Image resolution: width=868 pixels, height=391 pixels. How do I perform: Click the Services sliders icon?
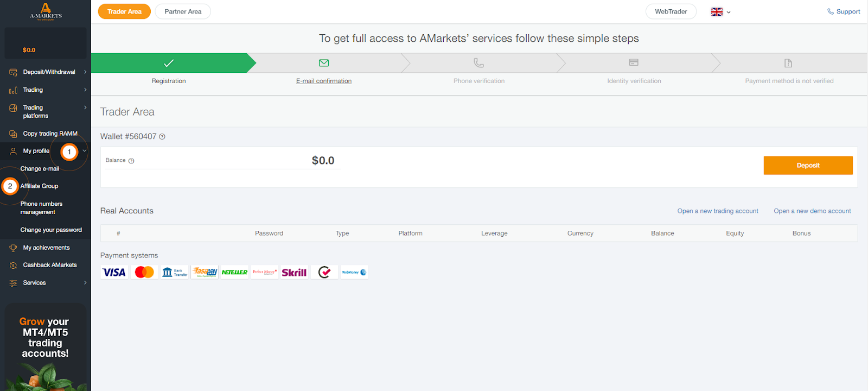point(13,283)
